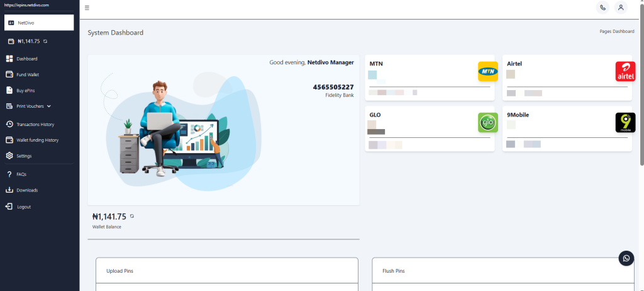Open the user profile icon

(x=621, y=8)
